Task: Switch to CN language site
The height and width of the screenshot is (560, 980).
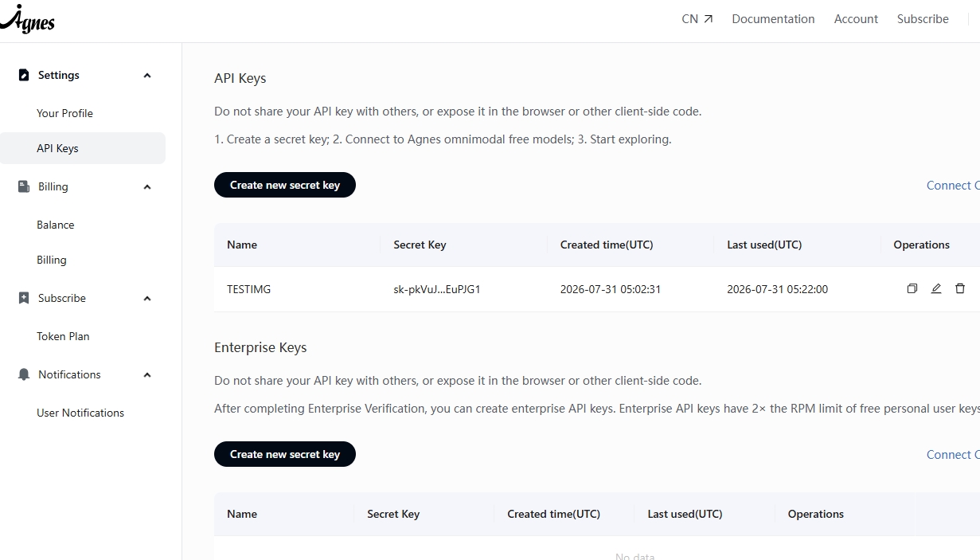Action: (697, 19)
